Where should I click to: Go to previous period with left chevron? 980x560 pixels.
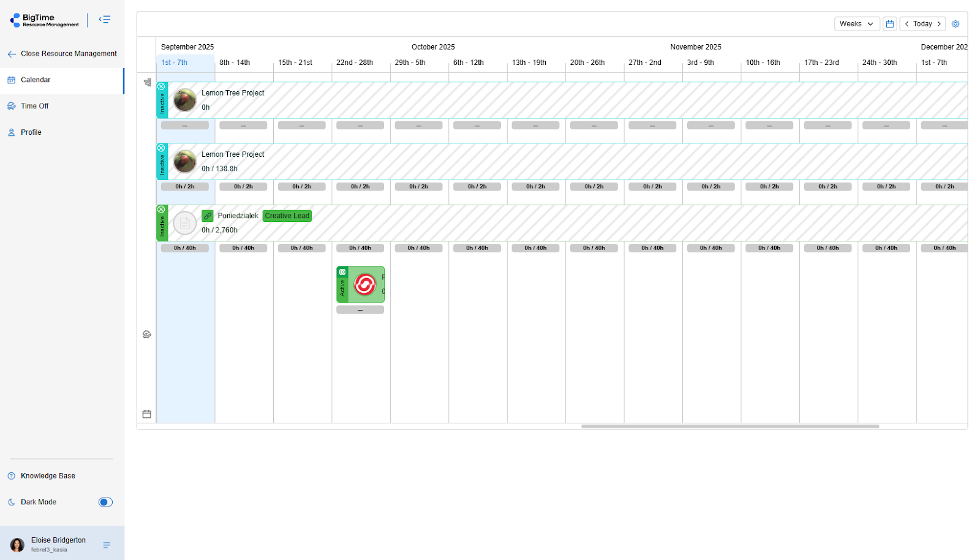coord(907,24)
